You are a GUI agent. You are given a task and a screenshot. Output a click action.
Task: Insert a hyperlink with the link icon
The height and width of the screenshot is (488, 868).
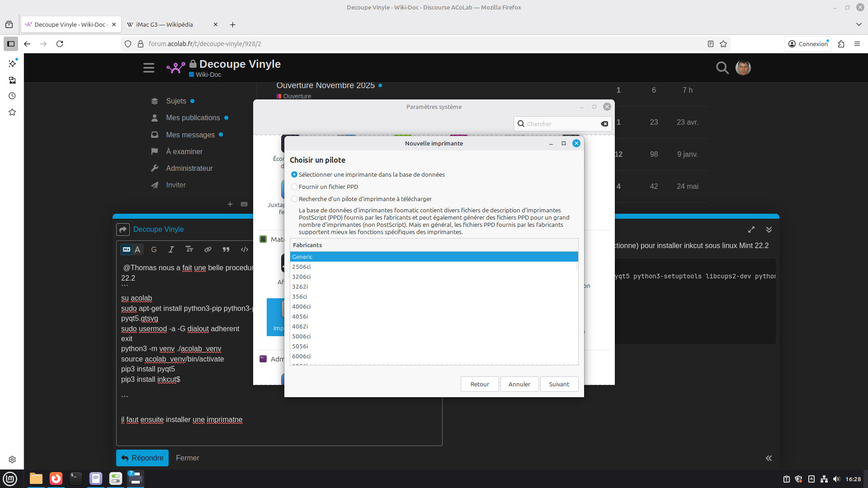coord(208,249)
